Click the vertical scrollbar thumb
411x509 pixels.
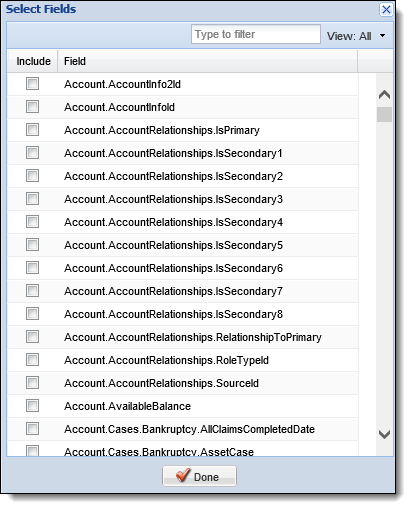pos(384,114)
